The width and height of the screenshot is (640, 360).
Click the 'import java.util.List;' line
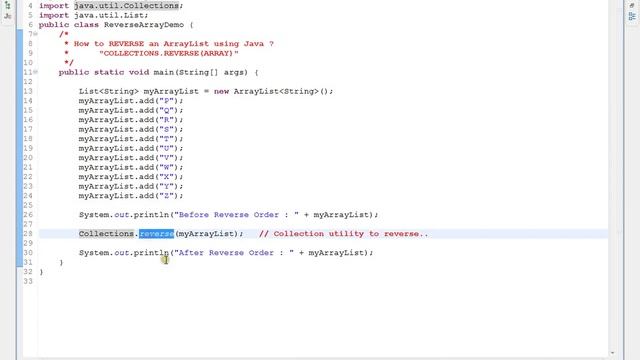93,15
